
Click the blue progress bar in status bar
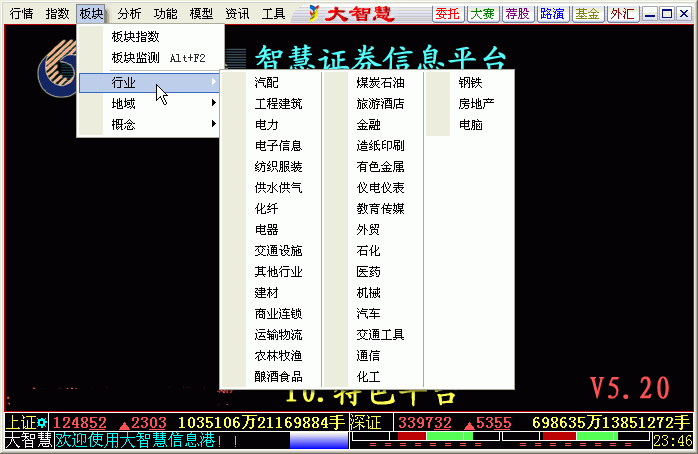click(x=319, y=441)
